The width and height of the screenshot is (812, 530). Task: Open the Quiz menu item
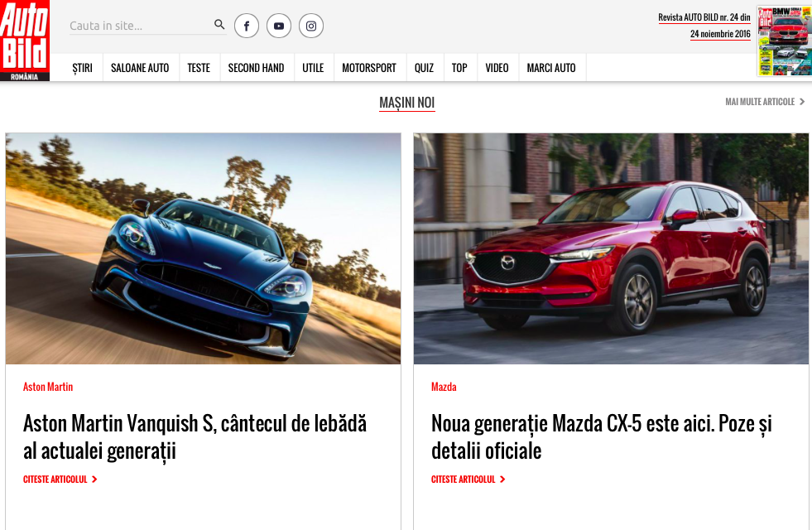point(424,68)
